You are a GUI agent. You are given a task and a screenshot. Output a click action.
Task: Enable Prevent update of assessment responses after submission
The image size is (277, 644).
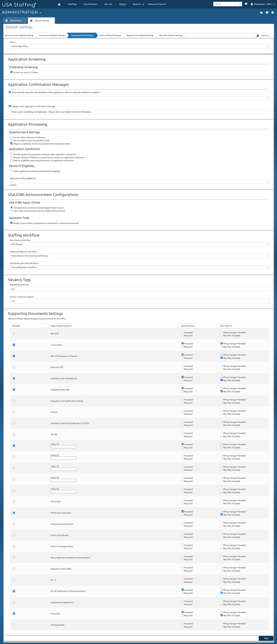pyautogui.click(x=12, y=154)
